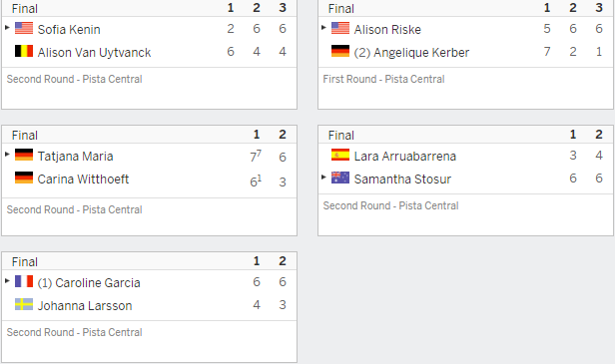
Task: Click winner arrow beside Samantha Stosur
Action: 323,178
